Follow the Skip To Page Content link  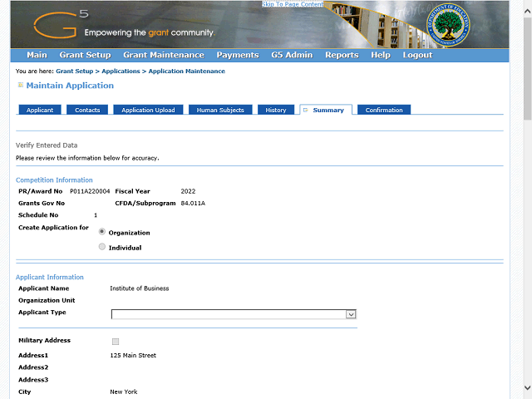pyautogui.click(x=293, y=4)
